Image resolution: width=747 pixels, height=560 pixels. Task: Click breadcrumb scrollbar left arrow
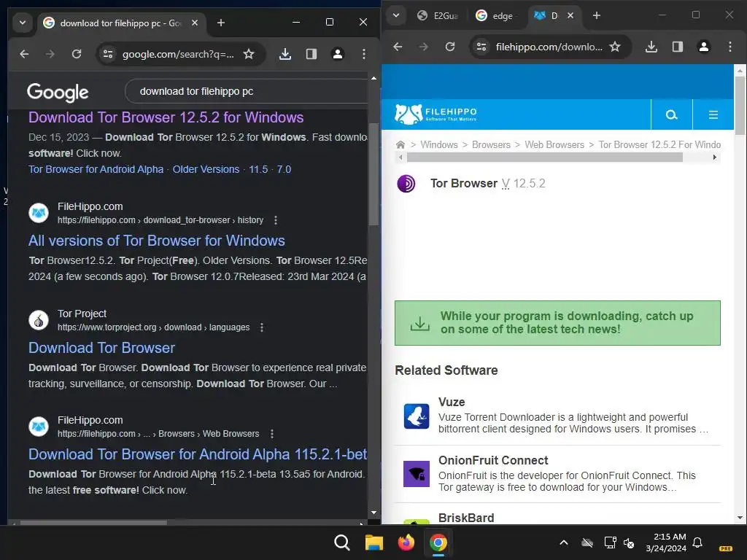(400, 157)
